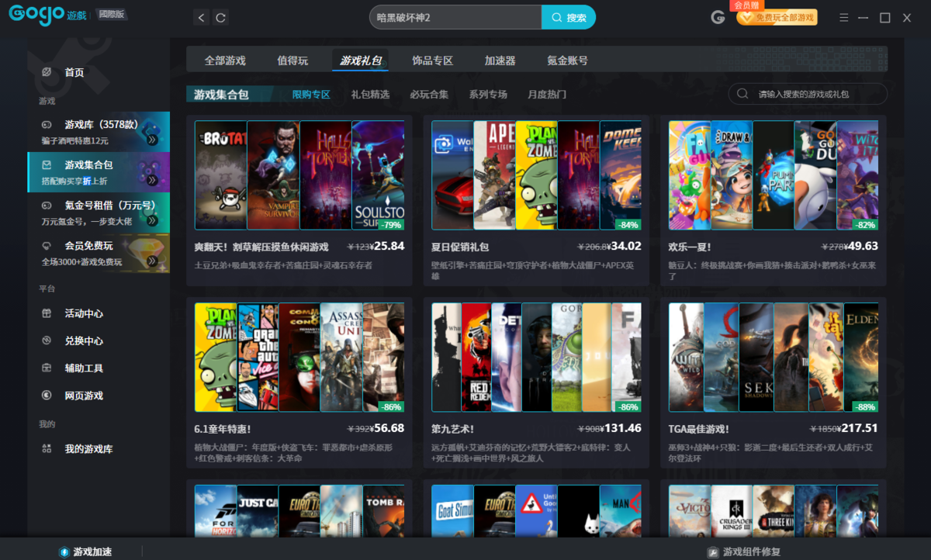Open the 爽翻天！割草解压摸鱼休闲游戏 bundle title
Screen dimensions: 931x560
pos(261,247)
